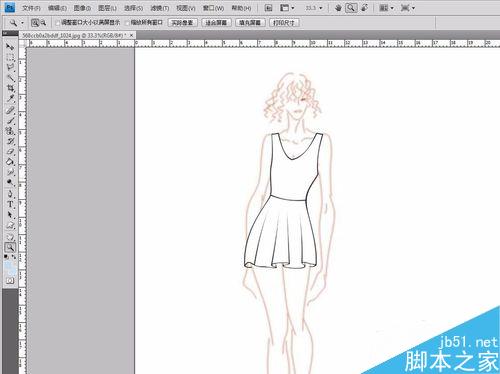
Task: Launch Bridge from the application bar
Action: [x=268, y=8]
